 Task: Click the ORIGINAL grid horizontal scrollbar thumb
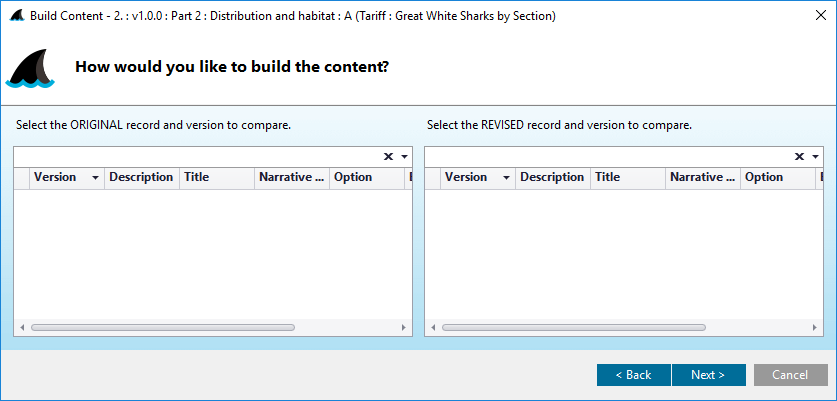(163, 327)
